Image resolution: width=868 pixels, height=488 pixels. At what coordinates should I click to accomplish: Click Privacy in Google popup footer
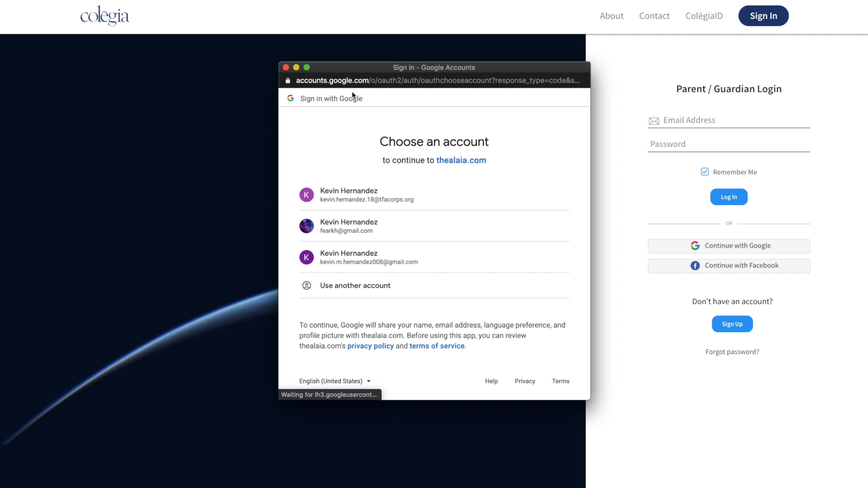click(525, 381)
